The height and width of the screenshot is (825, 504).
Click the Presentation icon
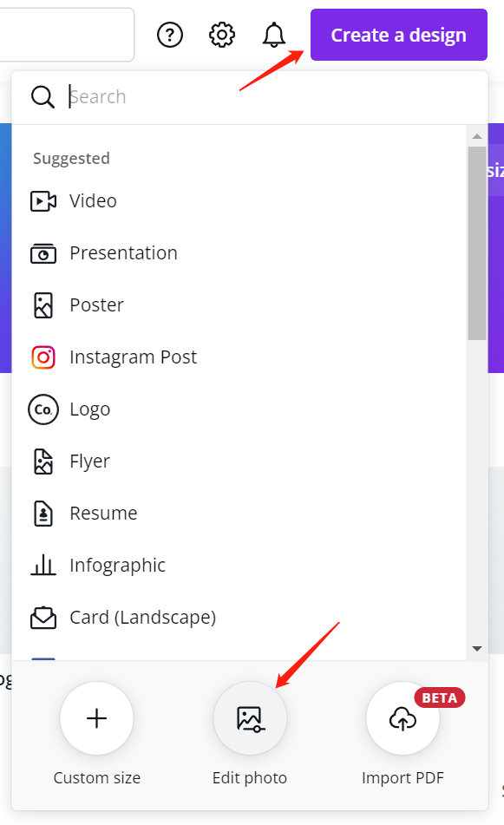43,253
